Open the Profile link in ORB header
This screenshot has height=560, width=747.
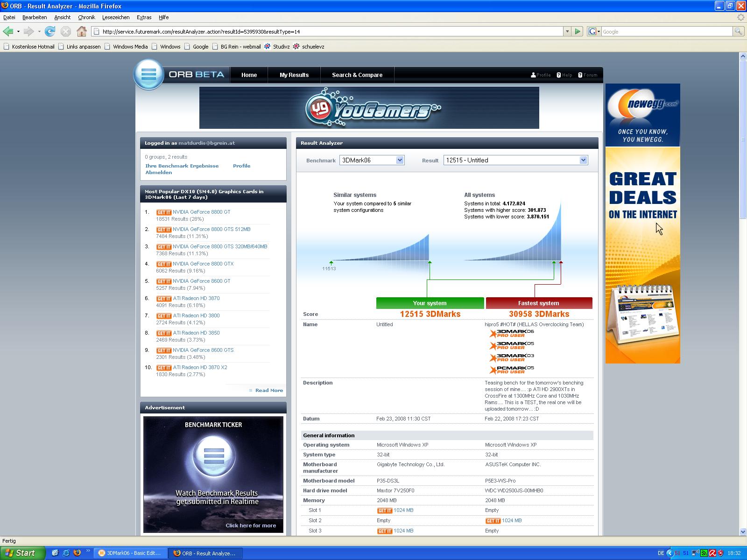(x=541, y=75)
